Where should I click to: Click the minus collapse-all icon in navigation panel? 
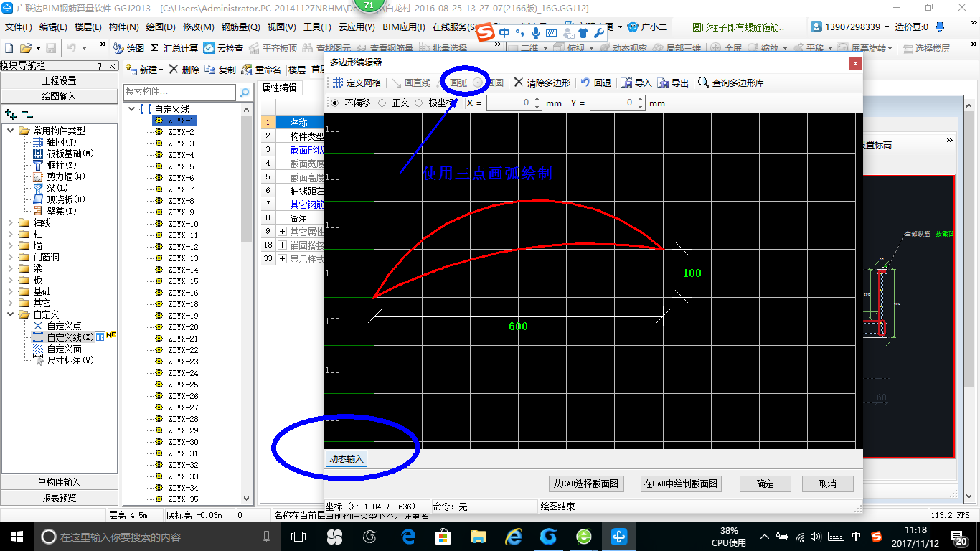27,113
